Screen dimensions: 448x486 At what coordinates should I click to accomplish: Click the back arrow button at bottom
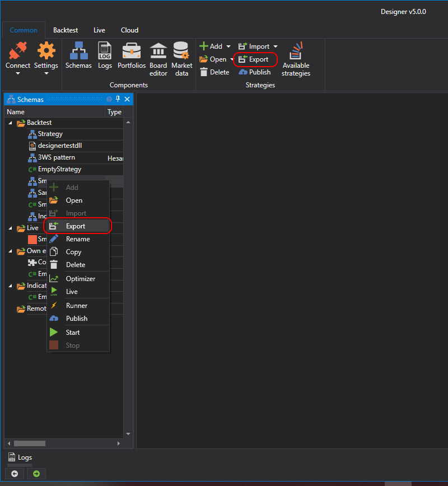click(x=15, y=474)
